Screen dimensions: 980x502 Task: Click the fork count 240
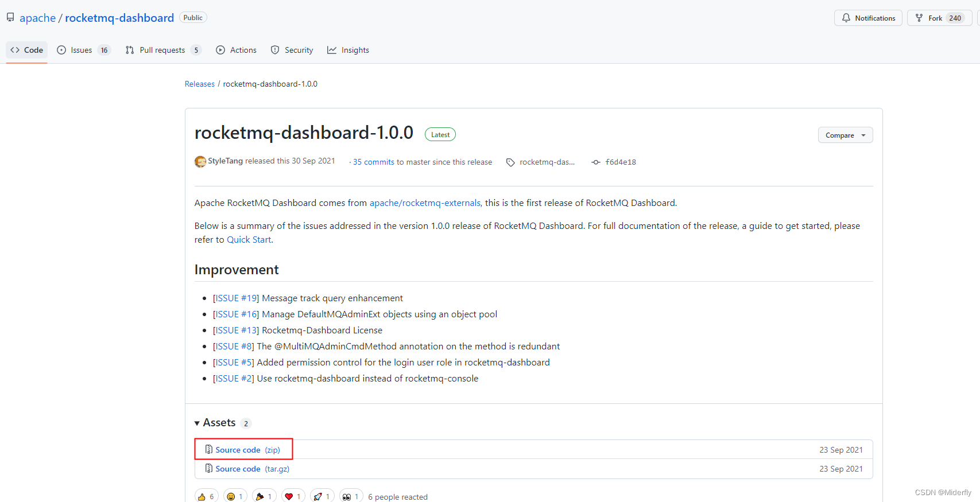tap(955, 18)
